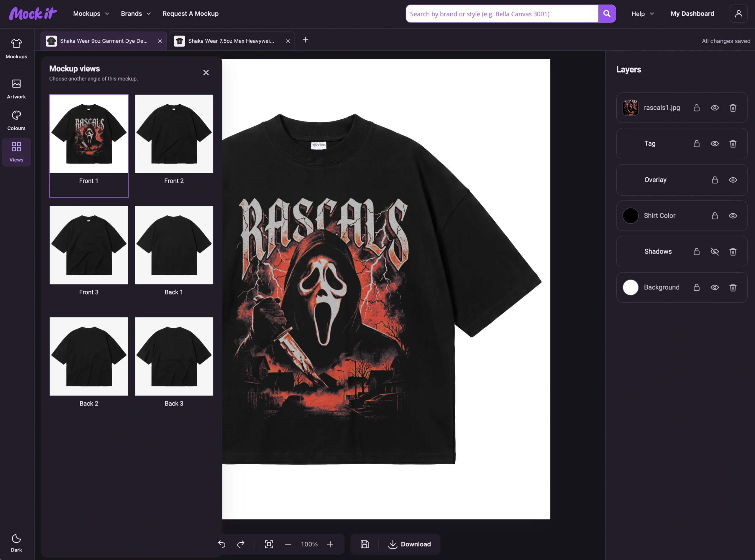
Task: Zoom out with the minus icon
Action: pyautogui.click(x=288, y=544)
